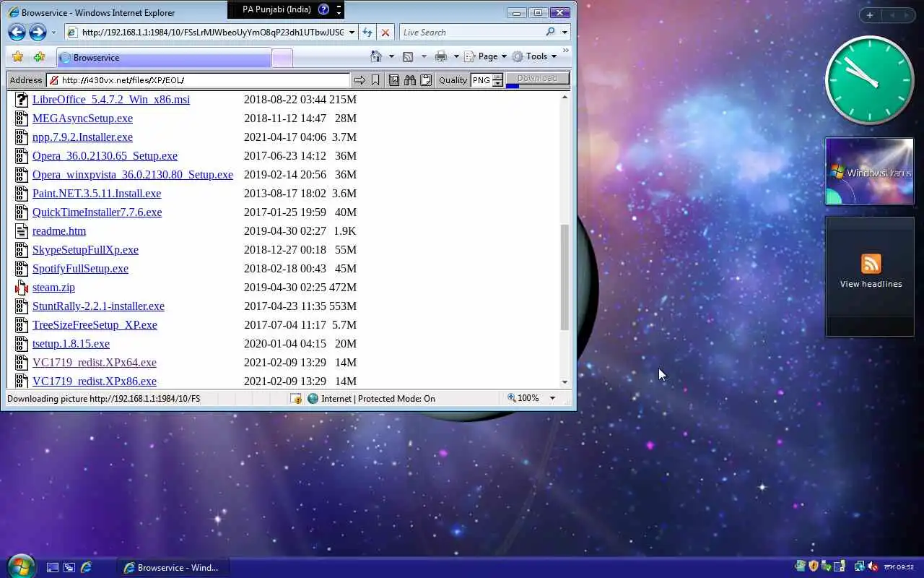Click the plus button atop the sidebar
924x578 pixels.
pos(870,15)
